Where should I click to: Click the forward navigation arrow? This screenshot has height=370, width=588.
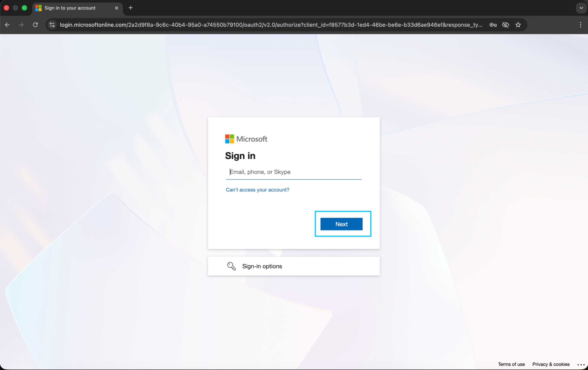21,25
